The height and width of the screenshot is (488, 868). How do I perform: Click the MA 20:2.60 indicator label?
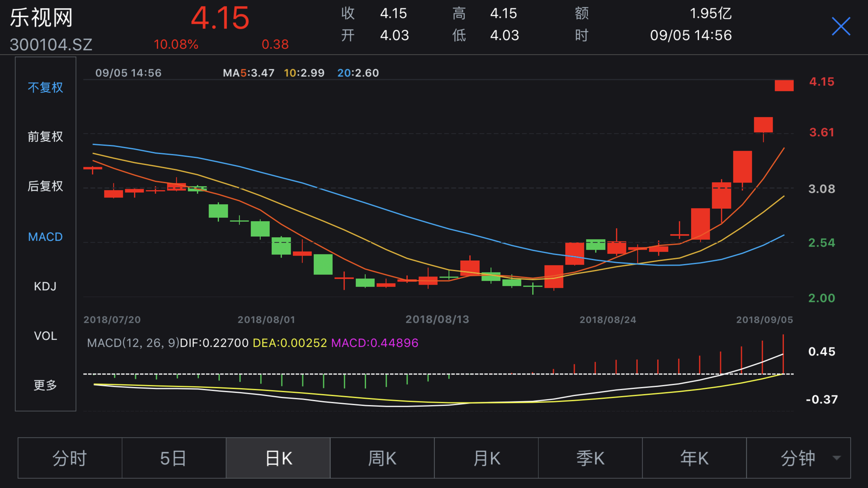pos(358,73)
